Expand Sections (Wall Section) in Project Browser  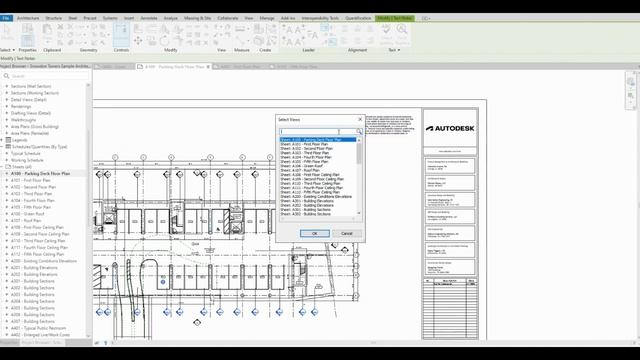(x=7, y=86)
